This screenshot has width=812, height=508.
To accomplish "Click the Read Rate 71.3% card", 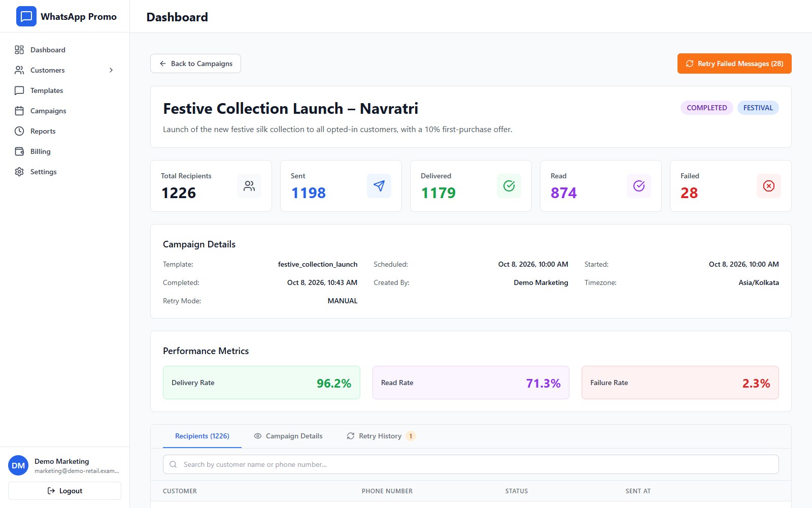I will pyautogui.click(x=471, y=383).
